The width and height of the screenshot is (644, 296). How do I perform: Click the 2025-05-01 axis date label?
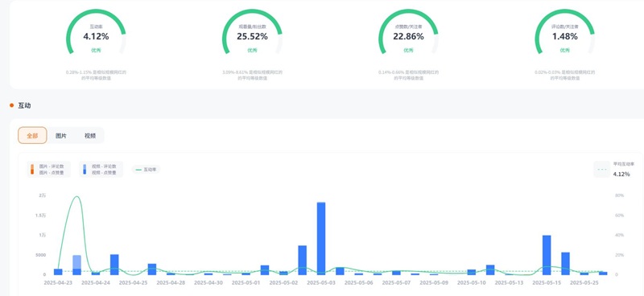pos(246,283)
